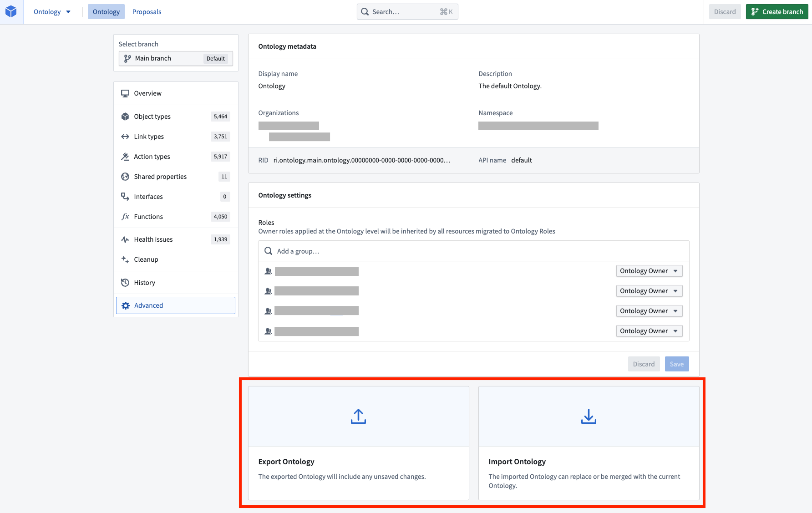Open the Main branch selector dropdown

click(176, 59)
